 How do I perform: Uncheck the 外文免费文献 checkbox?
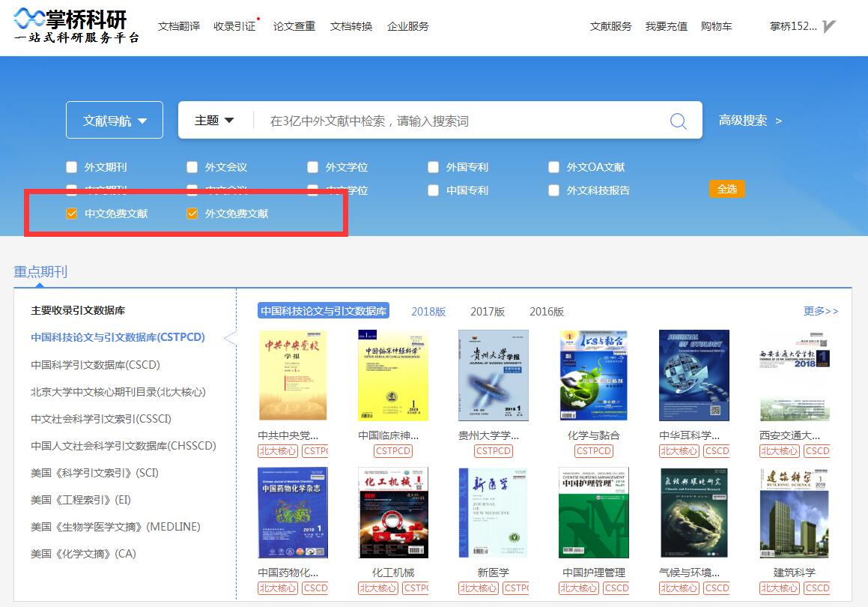[x=192, y=214]
